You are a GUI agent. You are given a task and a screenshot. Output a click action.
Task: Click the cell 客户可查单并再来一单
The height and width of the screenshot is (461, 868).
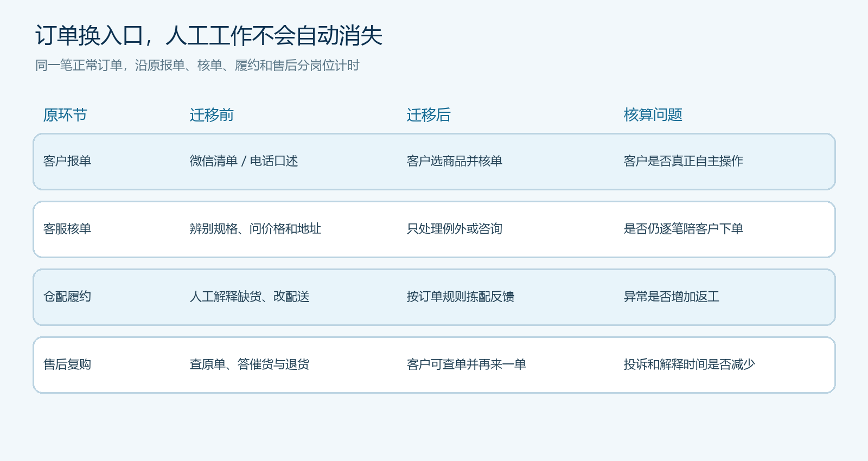[x=467, y=364]
